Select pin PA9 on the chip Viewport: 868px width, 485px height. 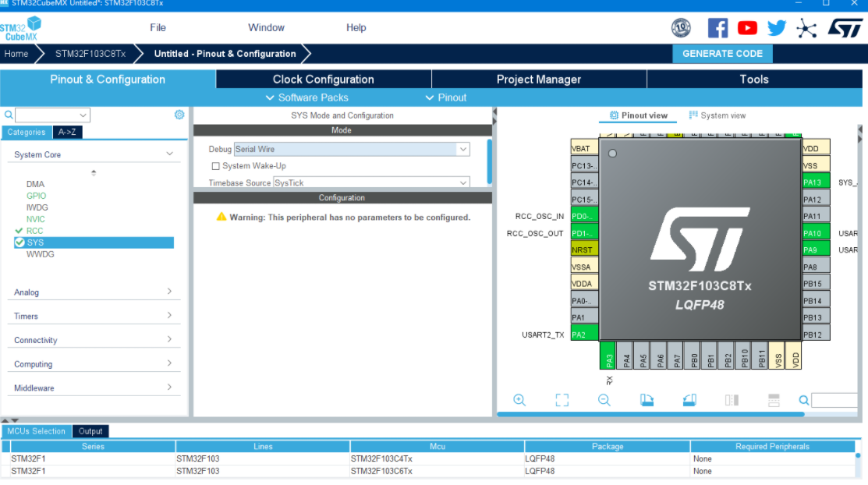816,250
